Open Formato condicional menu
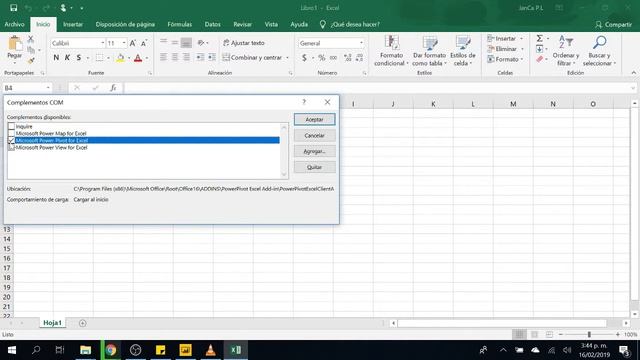 click(391, 51)
